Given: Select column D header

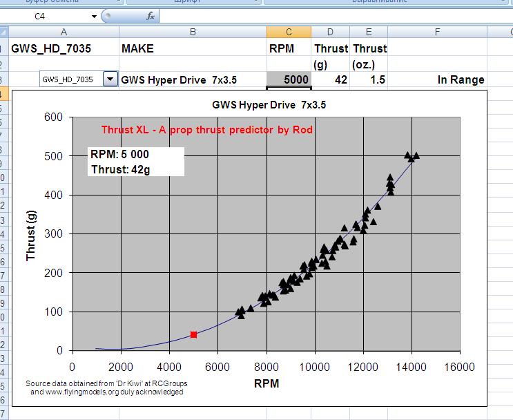Looking at the screenshot, I should point(331,32).
